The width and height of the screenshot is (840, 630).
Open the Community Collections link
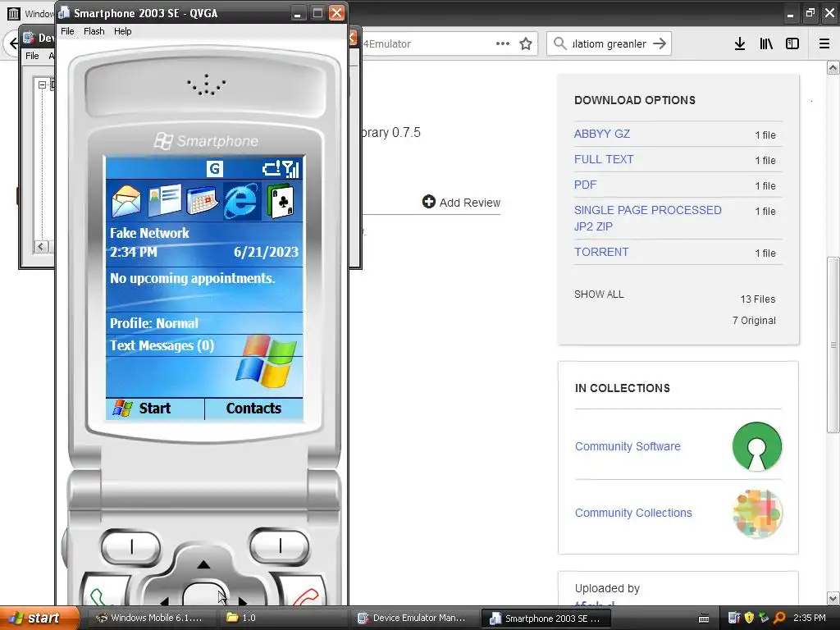coord(633,513)
